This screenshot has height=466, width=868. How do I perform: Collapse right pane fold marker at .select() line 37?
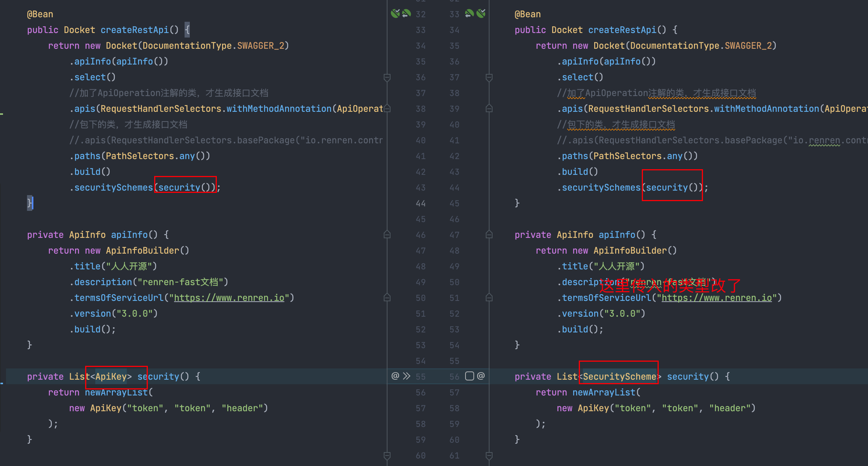pyautogui.click(x=489, y=77)
